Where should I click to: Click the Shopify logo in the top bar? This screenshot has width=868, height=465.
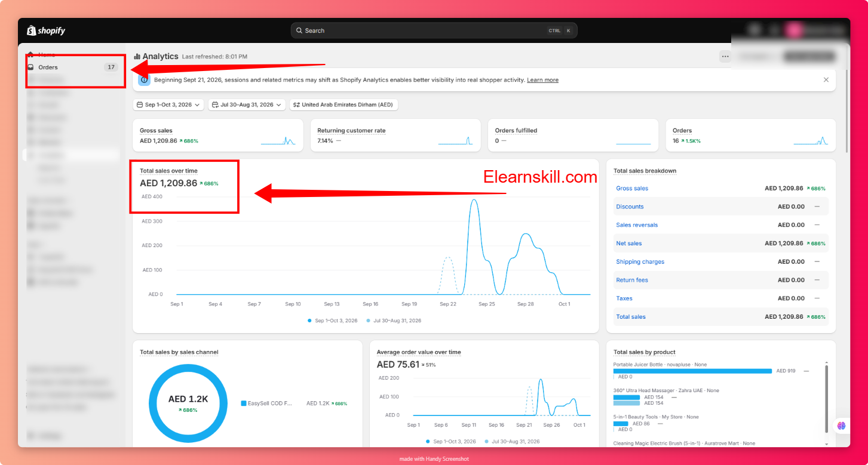pos(46,30)
